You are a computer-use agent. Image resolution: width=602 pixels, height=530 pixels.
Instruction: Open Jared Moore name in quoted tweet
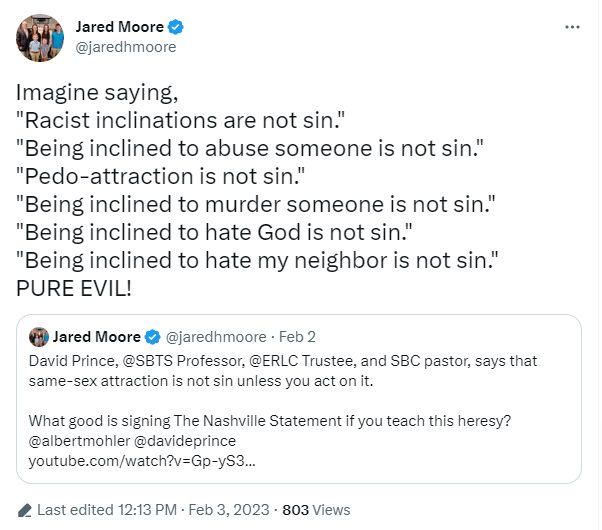97,337
